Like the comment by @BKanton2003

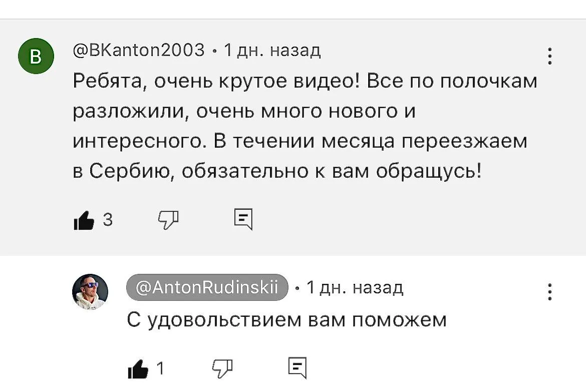pyautogui.click(x=84, y=220)
